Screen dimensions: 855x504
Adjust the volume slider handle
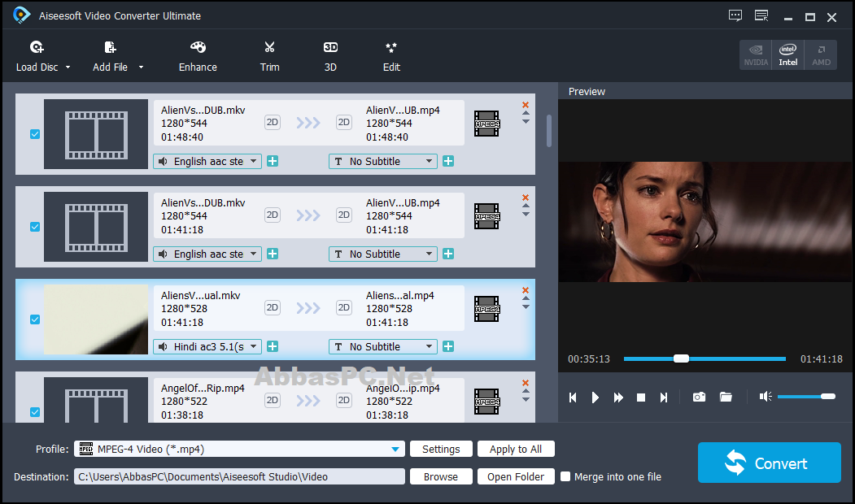827,396
